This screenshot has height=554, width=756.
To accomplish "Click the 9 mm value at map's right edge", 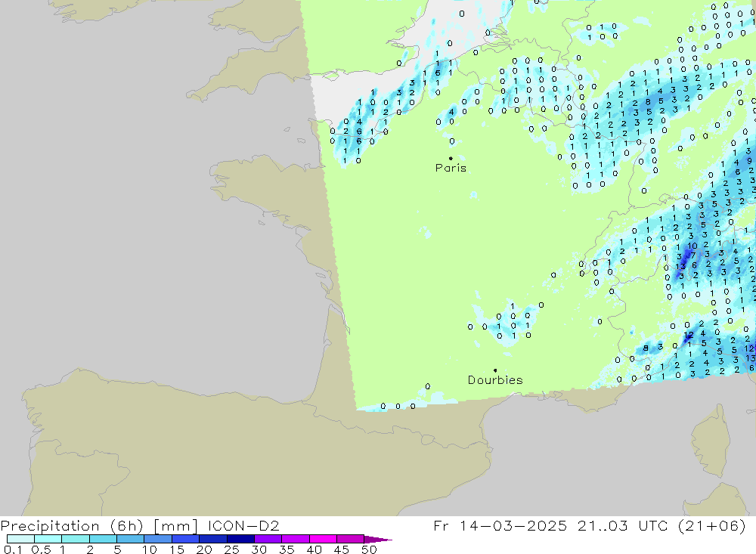I will click(x=749, y=161).
